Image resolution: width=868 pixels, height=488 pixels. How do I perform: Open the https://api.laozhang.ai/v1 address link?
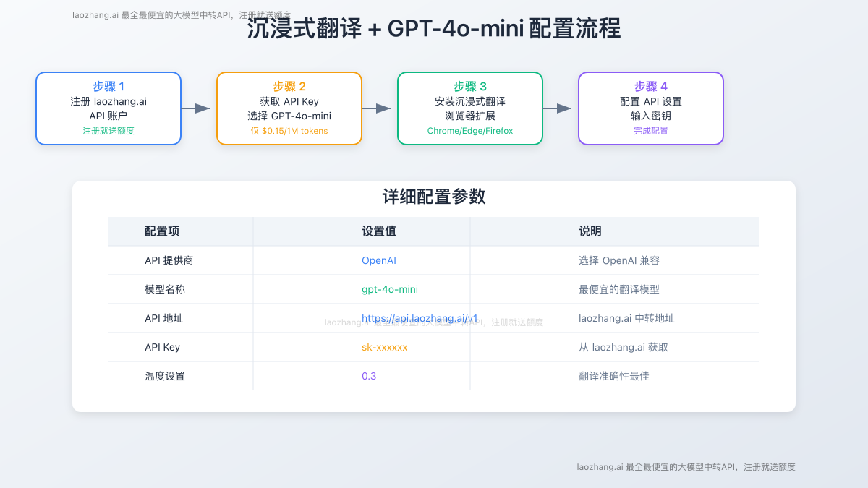pyautogui.click(x=420, y=318)
